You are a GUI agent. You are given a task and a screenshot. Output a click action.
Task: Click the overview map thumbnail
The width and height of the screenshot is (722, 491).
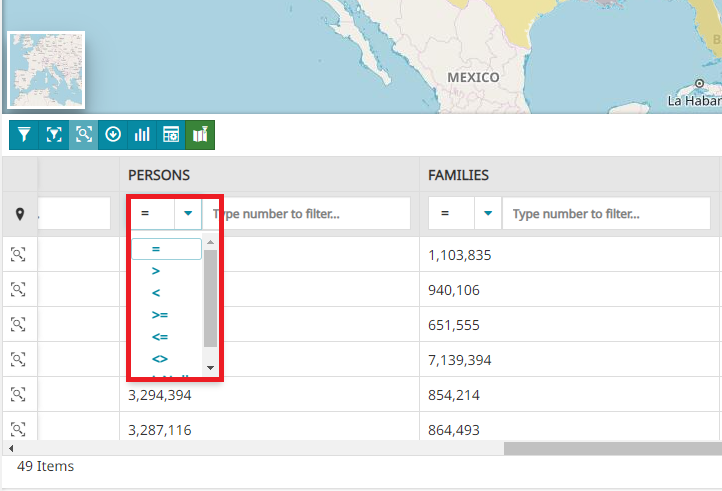(x=47, y=69)
